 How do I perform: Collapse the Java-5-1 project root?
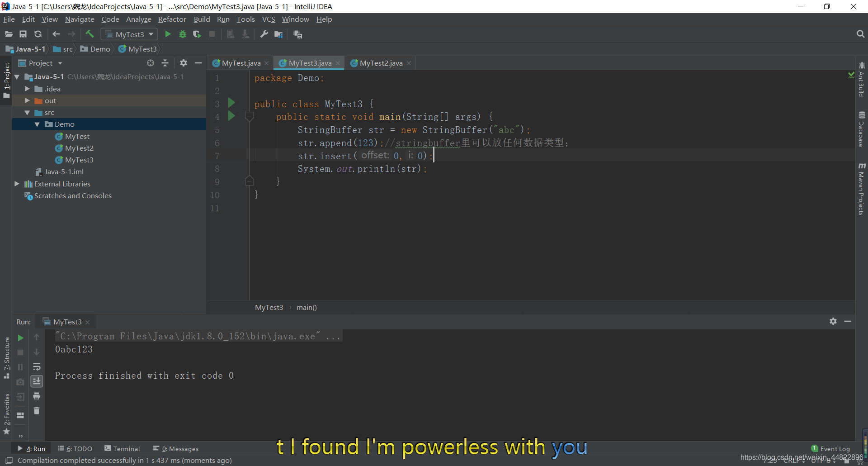(17, 77)
